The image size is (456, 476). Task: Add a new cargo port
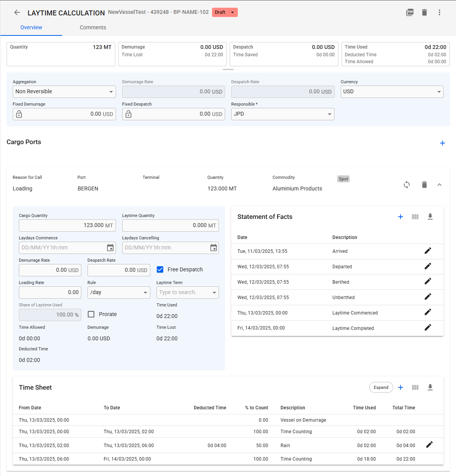[442, 143]
